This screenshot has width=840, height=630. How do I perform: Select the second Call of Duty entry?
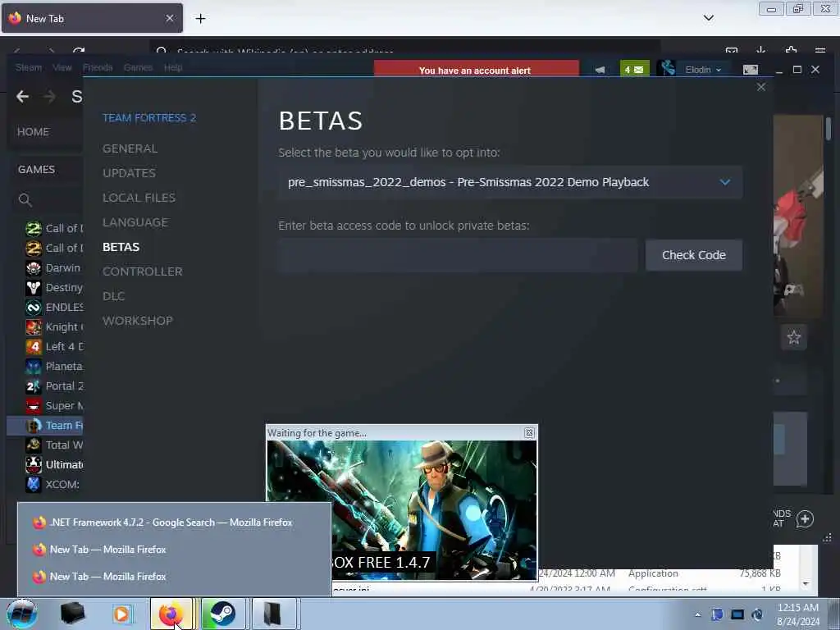pos(54,248)
